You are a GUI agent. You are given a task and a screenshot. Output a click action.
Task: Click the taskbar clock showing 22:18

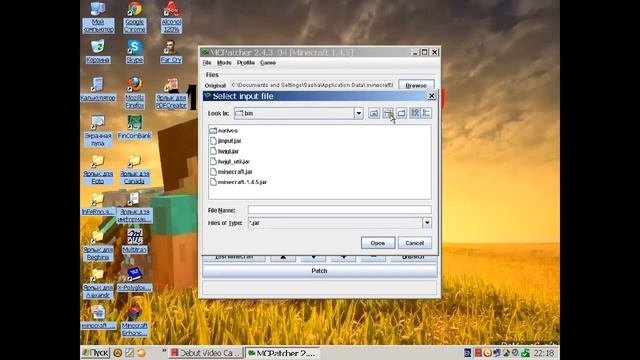coord(544,353)
